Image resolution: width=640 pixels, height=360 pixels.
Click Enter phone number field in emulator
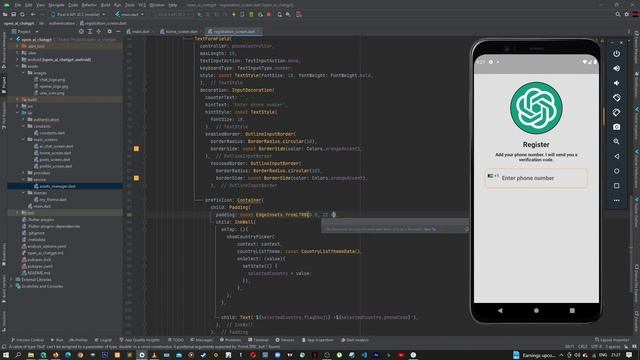point(536,178)
